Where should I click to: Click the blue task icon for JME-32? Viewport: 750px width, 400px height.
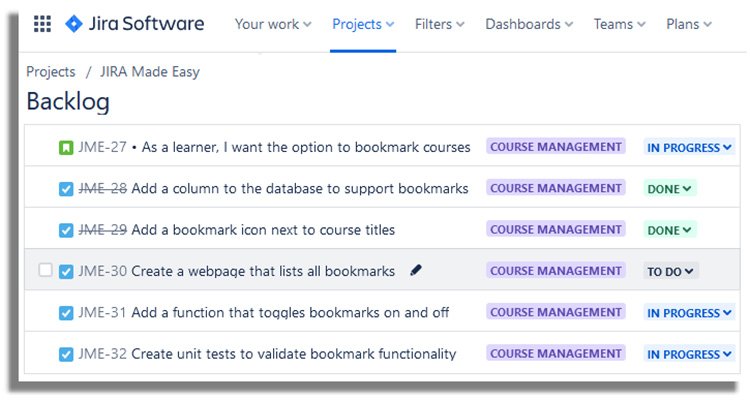pyautogui.click(x=66, y=355)
